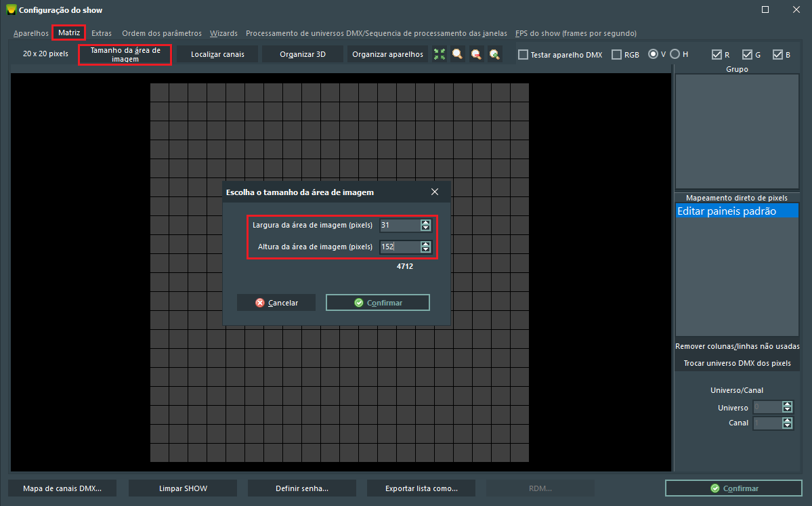Click the plain magnifier zoom reset icon
The image size is (812, 506).
pos(458,54)
